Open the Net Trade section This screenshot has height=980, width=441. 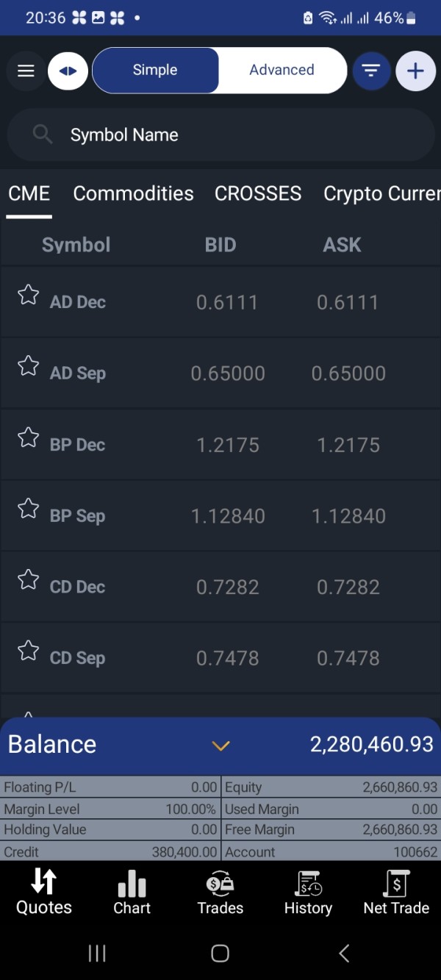pyautogui.click(x=396, y=892)
